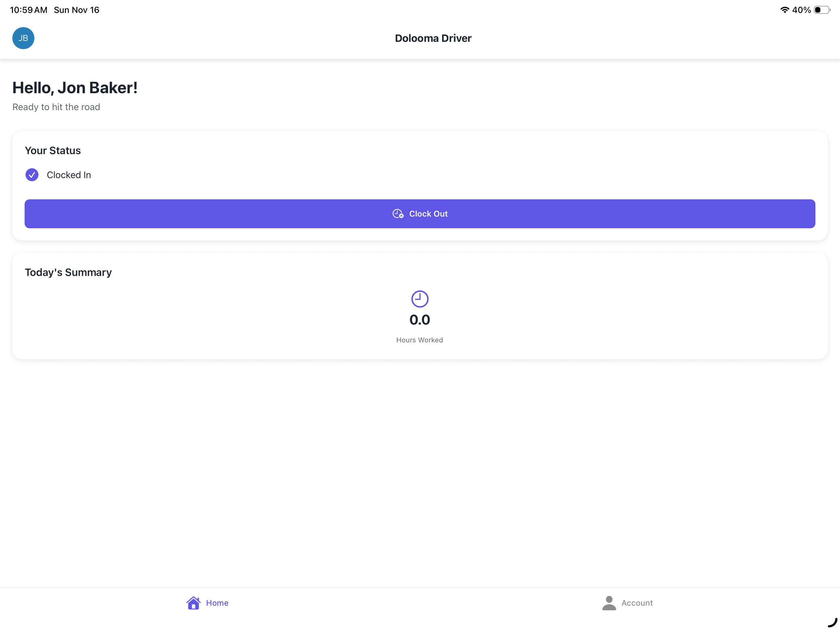Click the Your Status heading
840x630 pixels.
pyautogui.click(x=53, y=150)
